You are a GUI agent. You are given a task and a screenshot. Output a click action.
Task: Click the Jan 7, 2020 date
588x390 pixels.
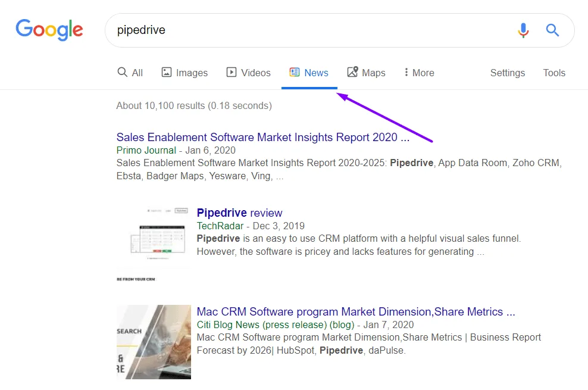pos(389,325)
